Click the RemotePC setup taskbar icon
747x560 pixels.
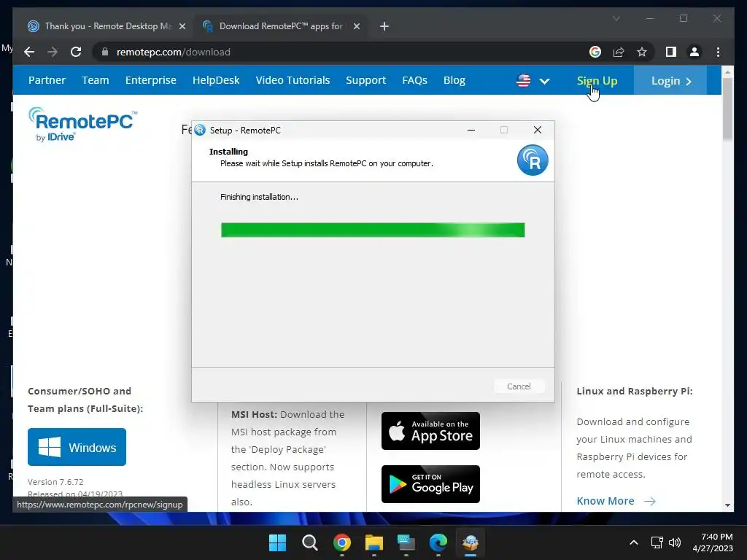[x=471, y=542]
